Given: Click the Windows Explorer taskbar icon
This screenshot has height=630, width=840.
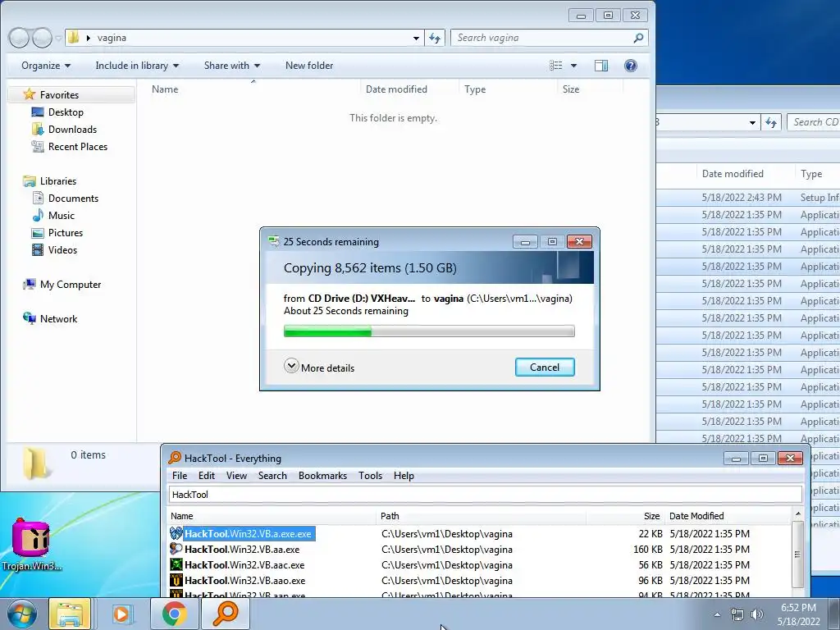Looking at the screenshot, I should coord(70,614).
